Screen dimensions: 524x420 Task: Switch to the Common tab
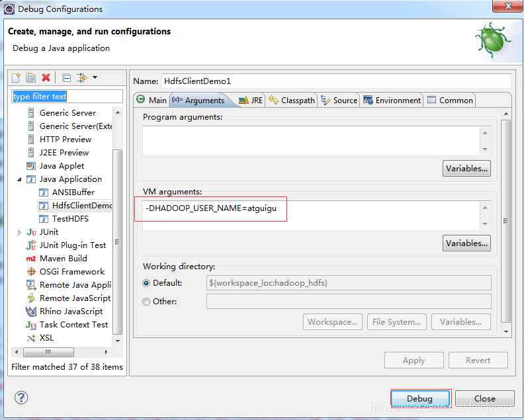pyautogui.click(x=450, y=101)
